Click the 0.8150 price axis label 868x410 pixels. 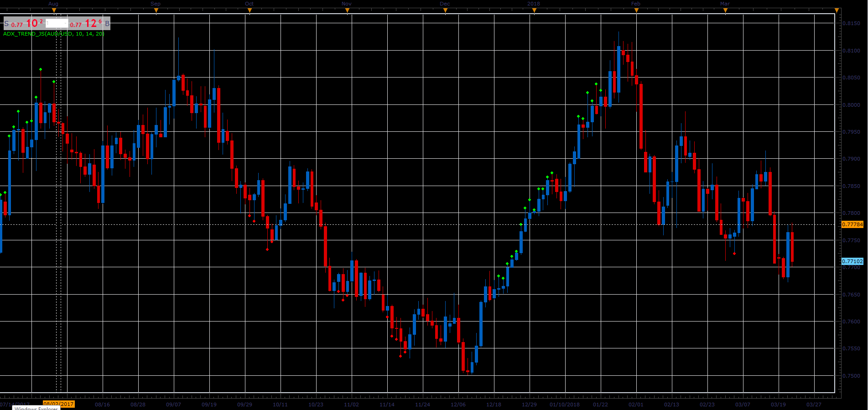tap(851, 23)
